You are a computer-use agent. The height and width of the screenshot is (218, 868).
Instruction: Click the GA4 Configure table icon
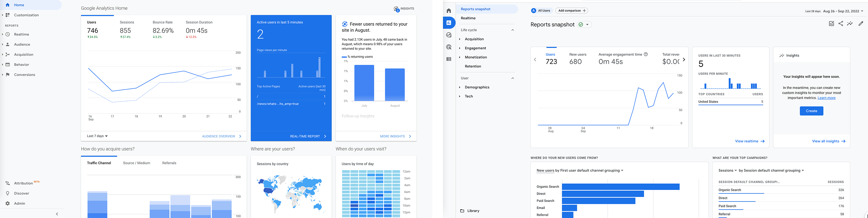[449, 59]
